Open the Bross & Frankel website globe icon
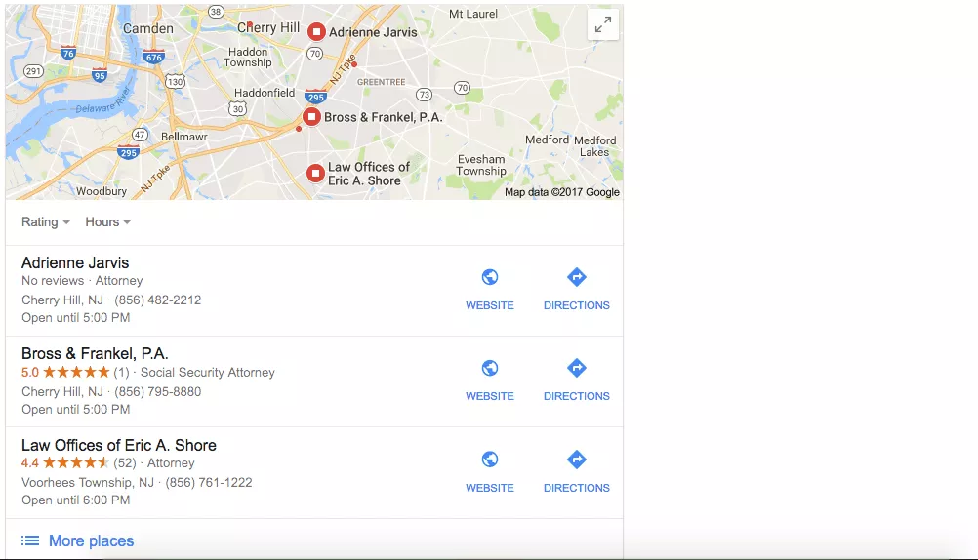 coord(490,368)
